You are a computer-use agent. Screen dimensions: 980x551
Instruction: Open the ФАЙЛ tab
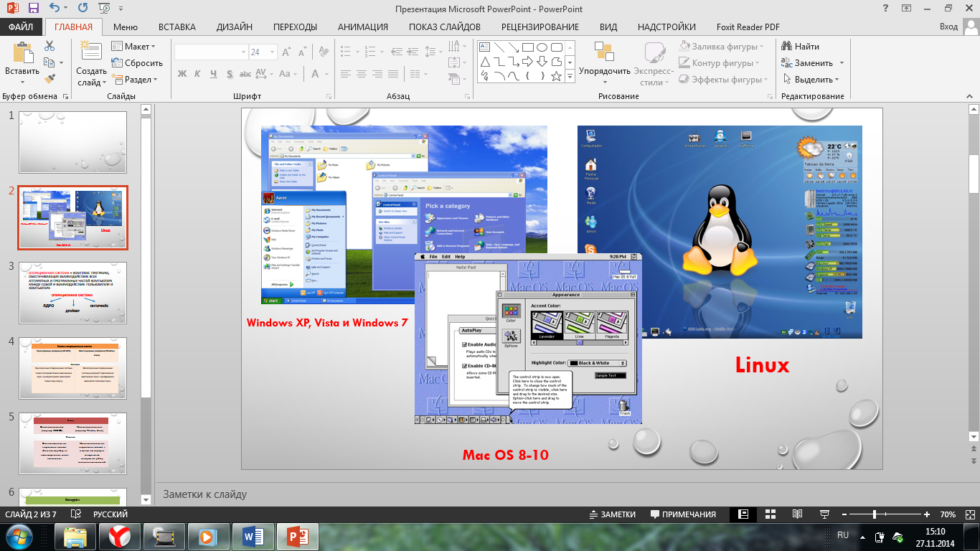pyautogui.click(x=22, y=27)
